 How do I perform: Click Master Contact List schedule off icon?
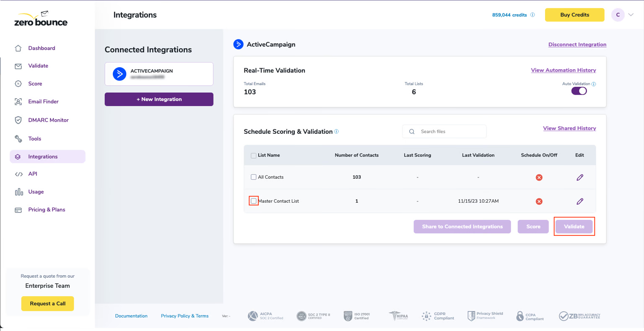click(539, 201)
